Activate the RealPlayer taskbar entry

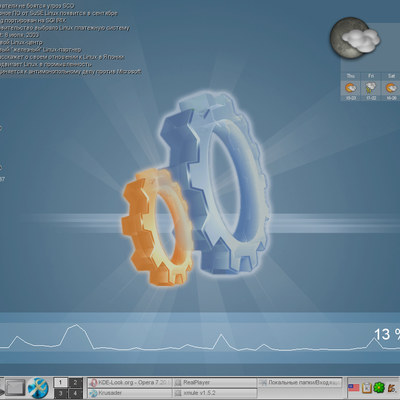(215, 382)
